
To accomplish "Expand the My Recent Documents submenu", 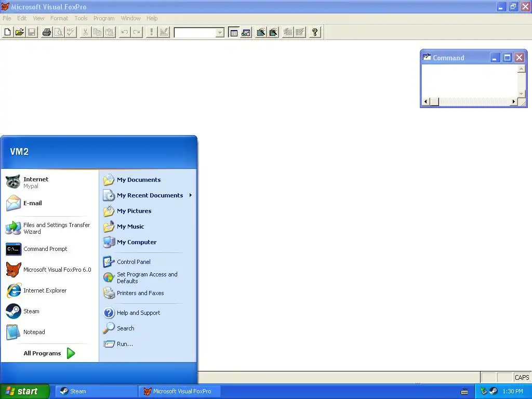I will (148, 195).
